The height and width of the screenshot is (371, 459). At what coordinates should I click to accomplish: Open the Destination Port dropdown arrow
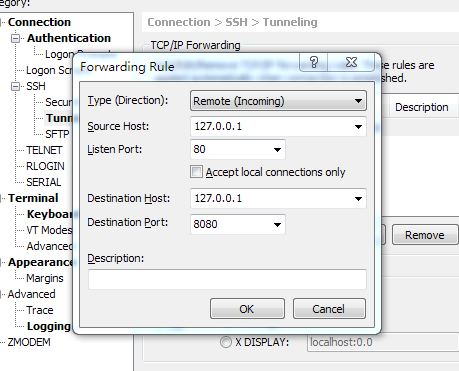point(277,224)
